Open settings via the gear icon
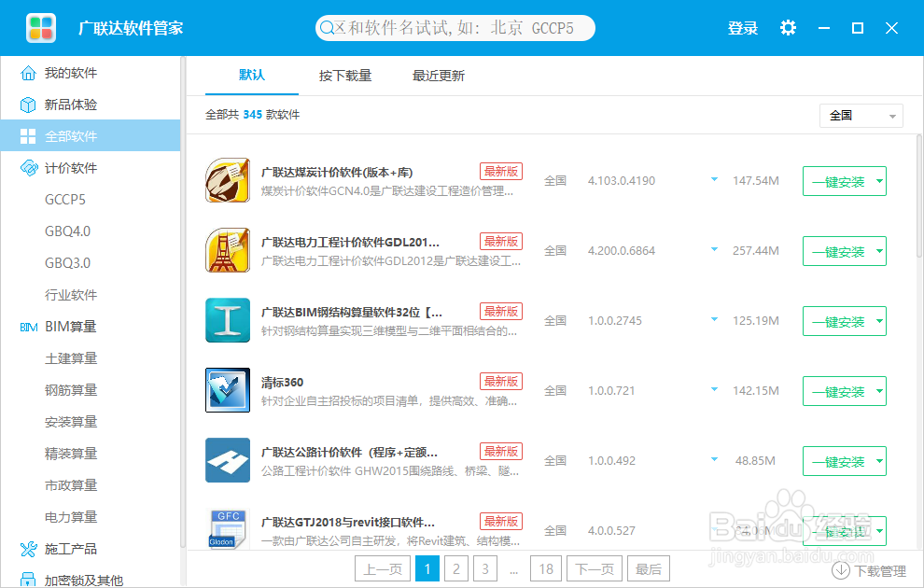This screenshot has height=588, width=924. [788, 28]
